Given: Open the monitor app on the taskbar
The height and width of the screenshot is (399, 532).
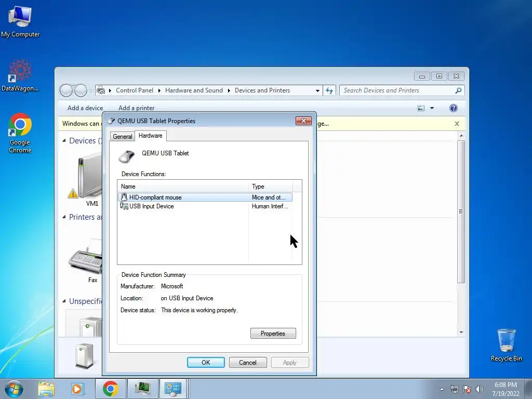Looking at the screenshot, I should [x=143, y=389].
